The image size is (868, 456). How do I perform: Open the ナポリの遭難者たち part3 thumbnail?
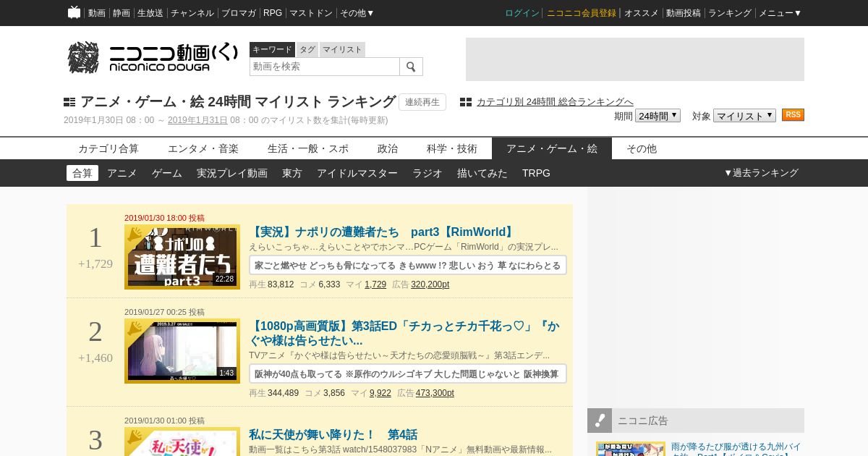pyautogui.click(x=182, y=257)
